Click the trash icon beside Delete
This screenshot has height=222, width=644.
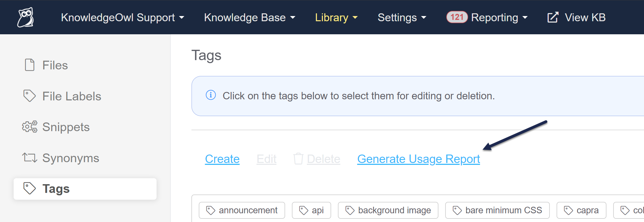[x=298, y=159]
